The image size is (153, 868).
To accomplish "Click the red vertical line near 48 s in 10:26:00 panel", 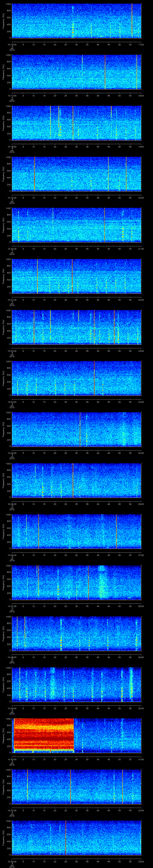I will [x=116, y=531].
